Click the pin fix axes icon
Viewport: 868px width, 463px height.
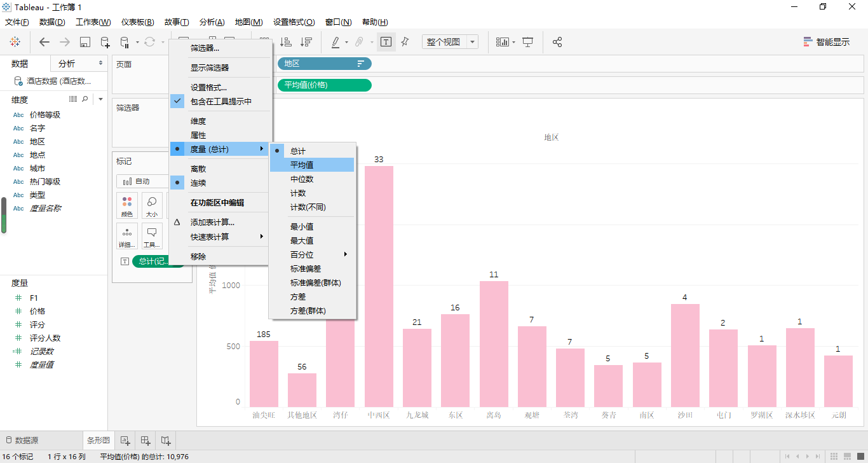405,42
